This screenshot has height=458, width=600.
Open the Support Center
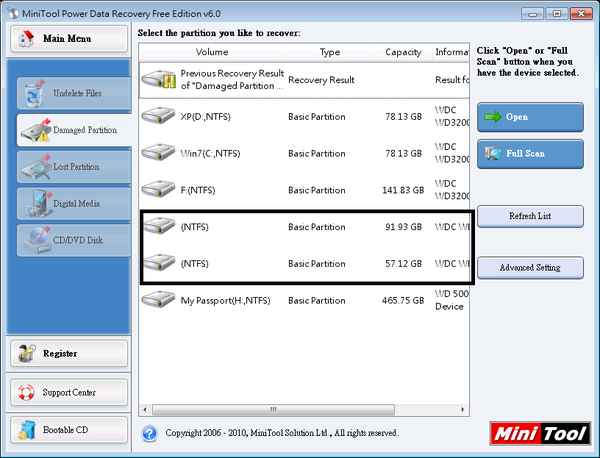pyautogui.click(x=69, y=393)
